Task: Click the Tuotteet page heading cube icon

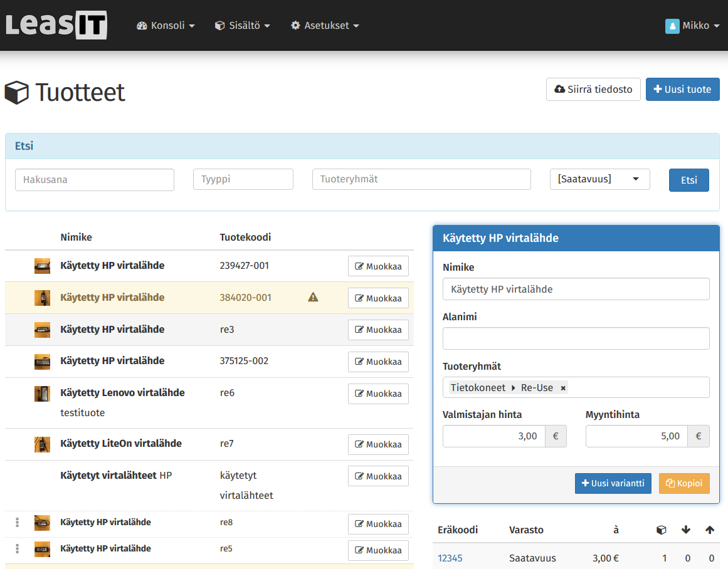Action: 17,92
